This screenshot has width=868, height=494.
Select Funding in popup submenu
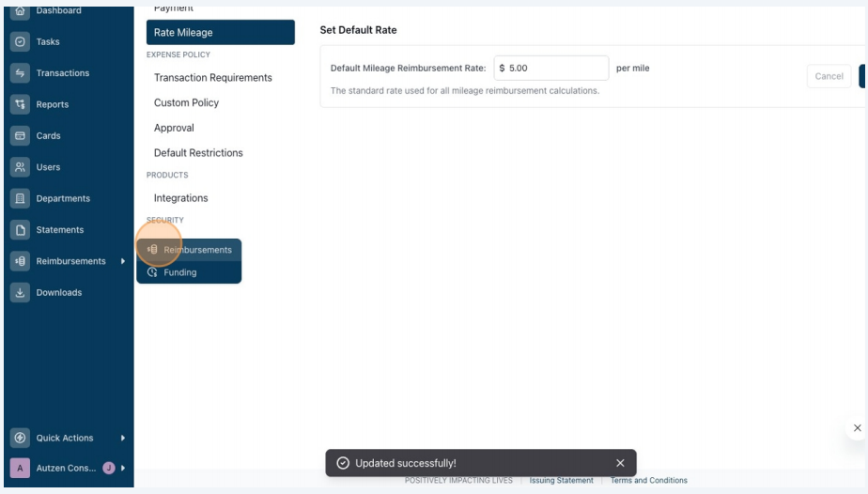[190, 272]
